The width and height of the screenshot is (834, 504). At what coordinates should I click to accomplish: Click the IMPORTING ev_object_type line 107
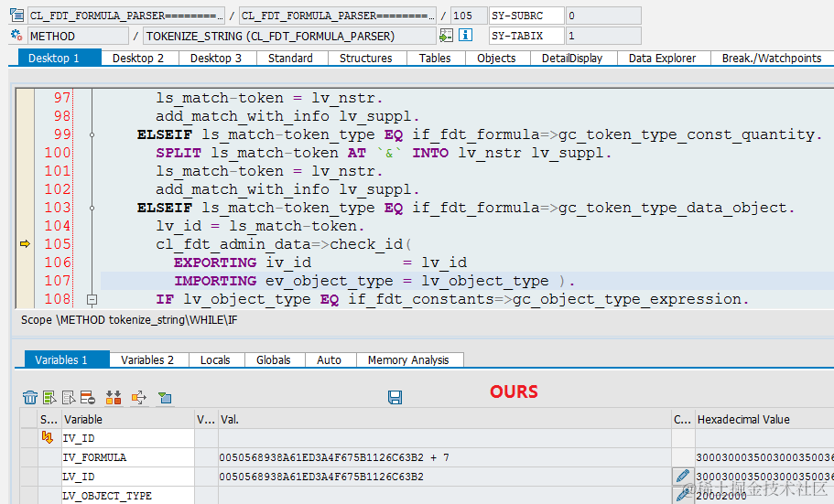click(374, 281)
